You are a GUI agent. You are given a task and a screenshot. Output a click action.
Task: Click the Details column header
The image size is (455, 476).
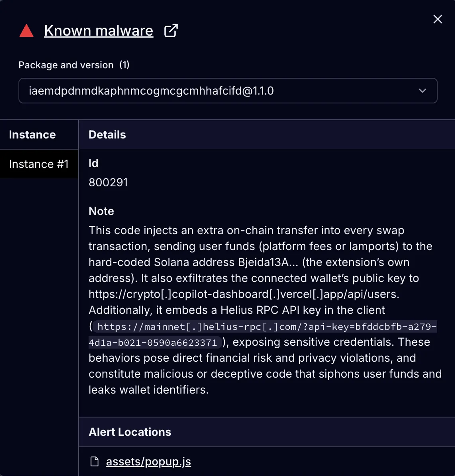coord(107,134)
